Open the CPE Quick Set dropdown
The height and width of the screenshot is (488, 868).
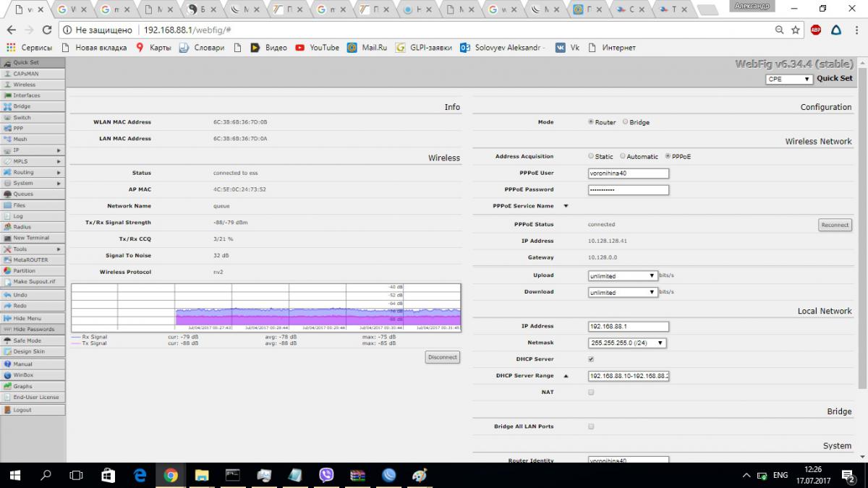pos(788,79)
